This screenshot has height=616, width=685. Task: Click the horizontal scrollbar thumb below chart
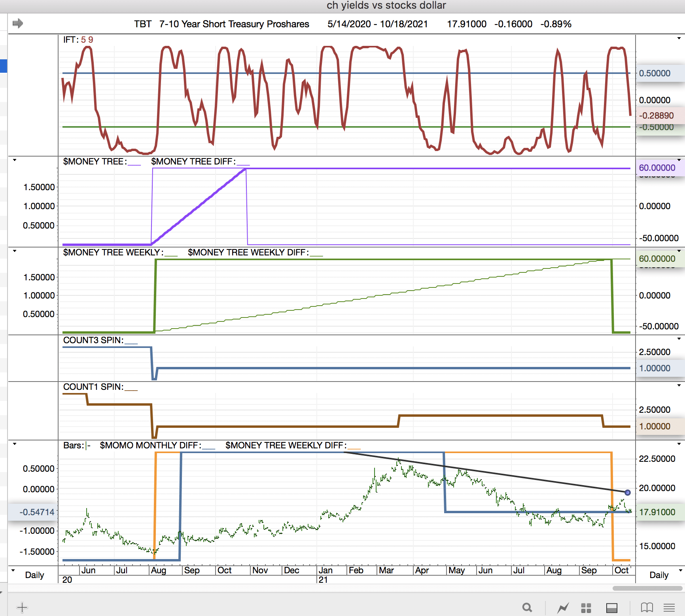[647, 588]
